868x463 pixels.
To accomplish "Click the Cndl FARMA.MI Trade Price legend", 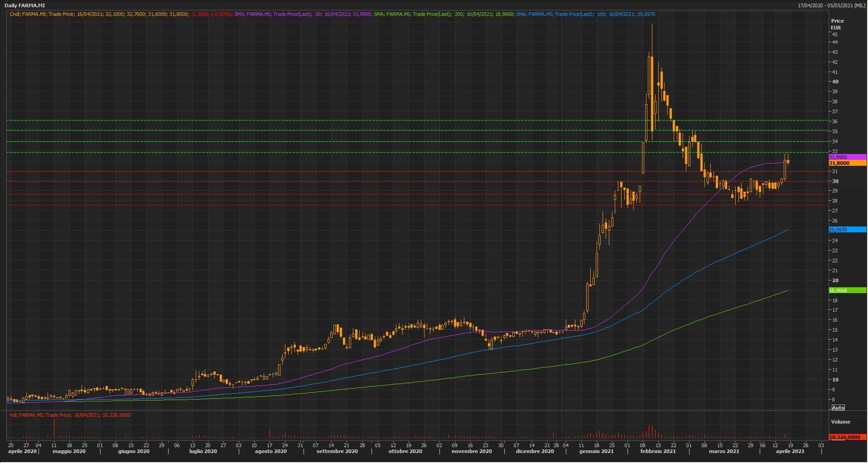I will [x=121, y=14].
